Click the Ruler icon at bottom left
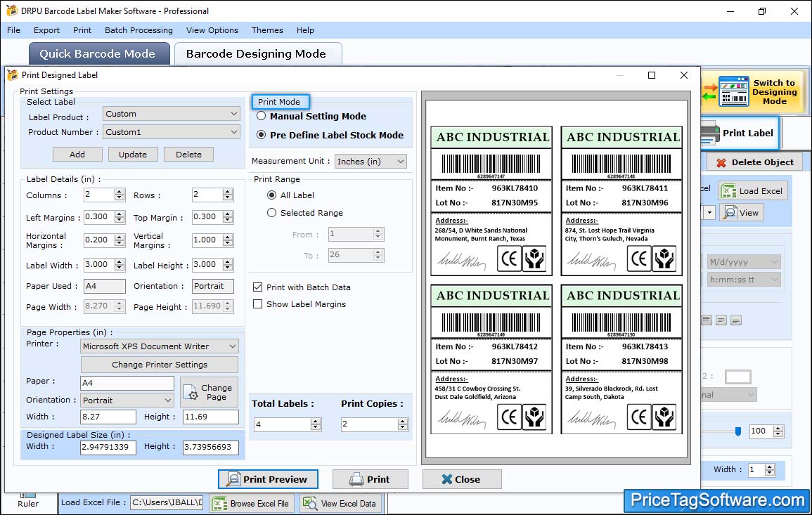 [x=28, y=495]
